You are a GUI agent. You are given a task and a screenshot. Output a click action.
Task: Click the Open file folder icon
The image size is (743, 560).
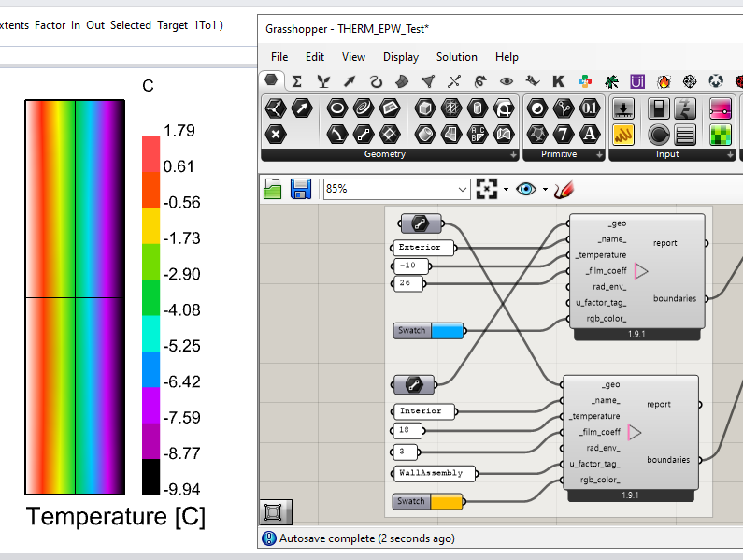pos(272,189)
